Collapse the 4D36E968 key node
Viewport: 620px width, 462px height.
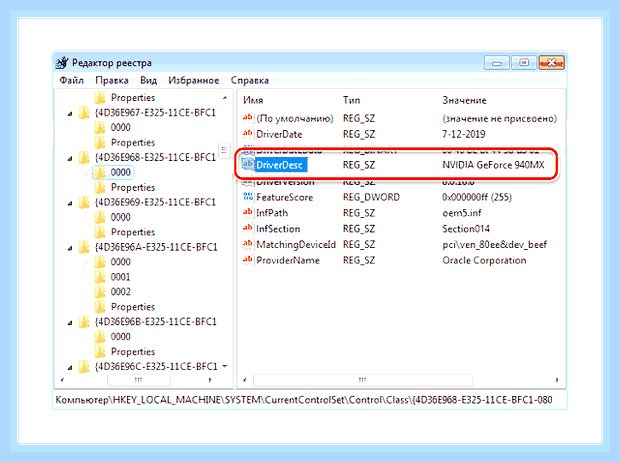click(x=70, y=159)
